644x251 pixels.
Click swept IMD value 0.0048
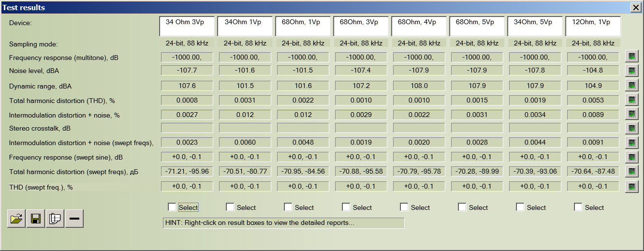303,143
